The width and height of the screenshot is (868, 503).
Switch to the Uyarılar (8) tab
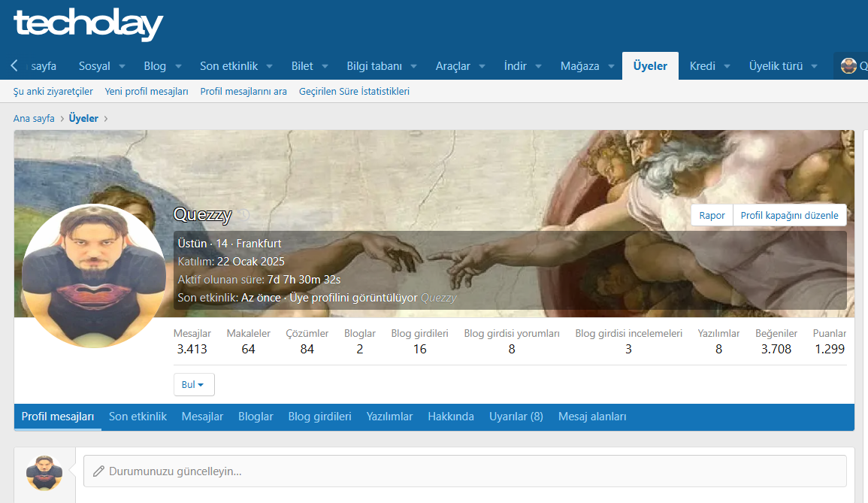(516, 417)
